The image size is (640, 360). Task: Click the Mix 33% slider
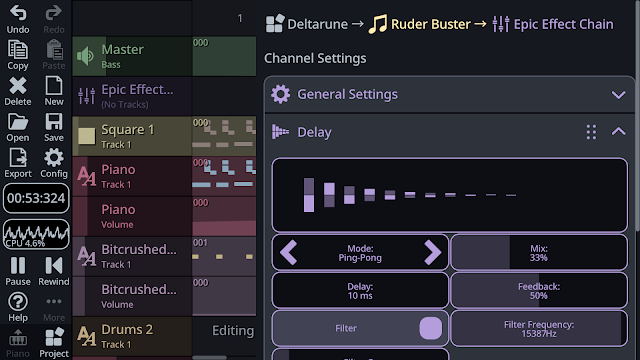click(x=539, y=253)
